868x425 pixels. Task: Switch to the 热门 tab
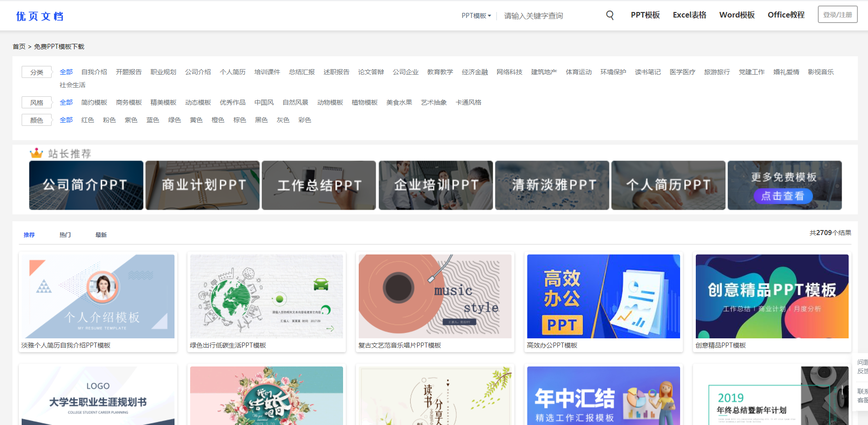(65, 235)
